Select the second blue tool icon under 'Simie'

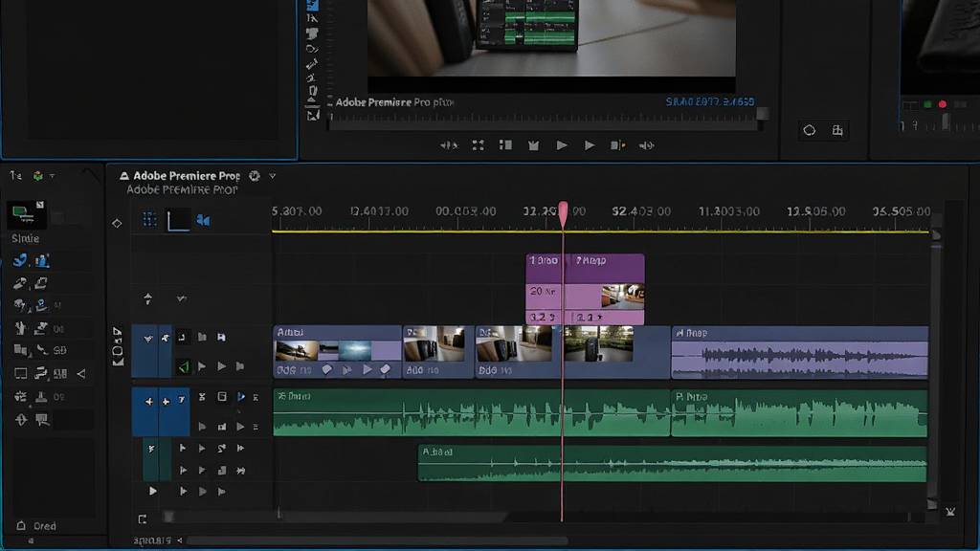(42, 260)
